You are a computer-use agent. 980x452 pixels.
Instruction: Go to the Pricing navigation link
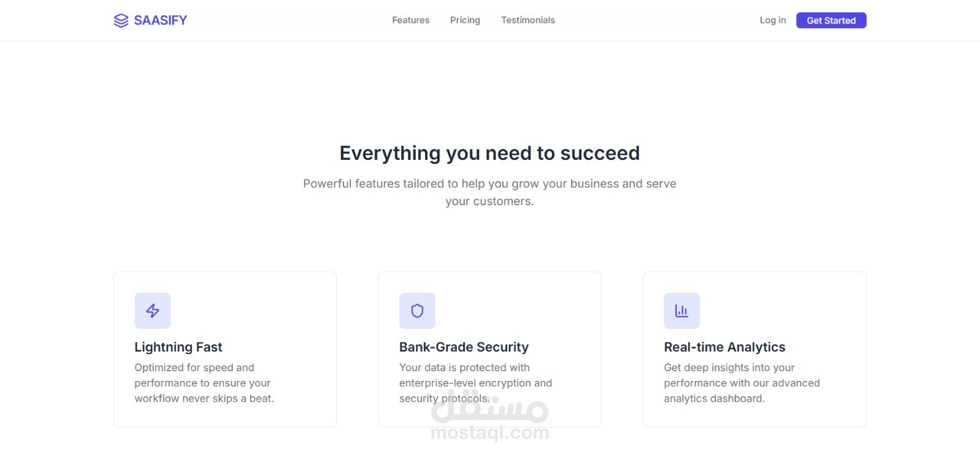(x=465, y=20)
